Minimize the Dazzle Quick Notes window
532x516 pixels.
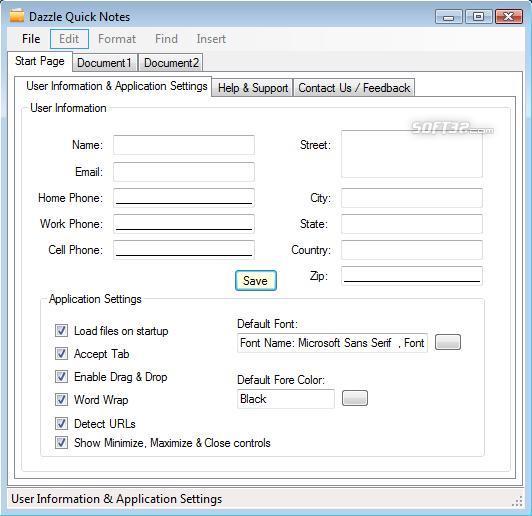(x=449, y=17)
